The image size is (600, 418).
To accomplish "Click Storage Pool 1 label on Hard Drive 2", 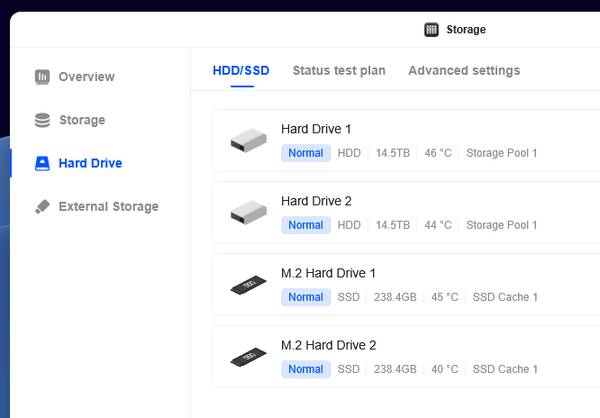I will [501, 225].
